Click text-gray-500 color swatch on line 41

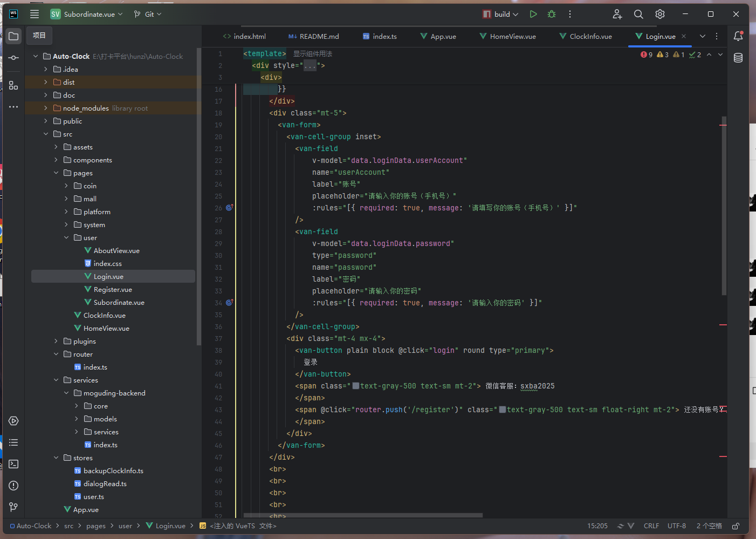(355, 386)
